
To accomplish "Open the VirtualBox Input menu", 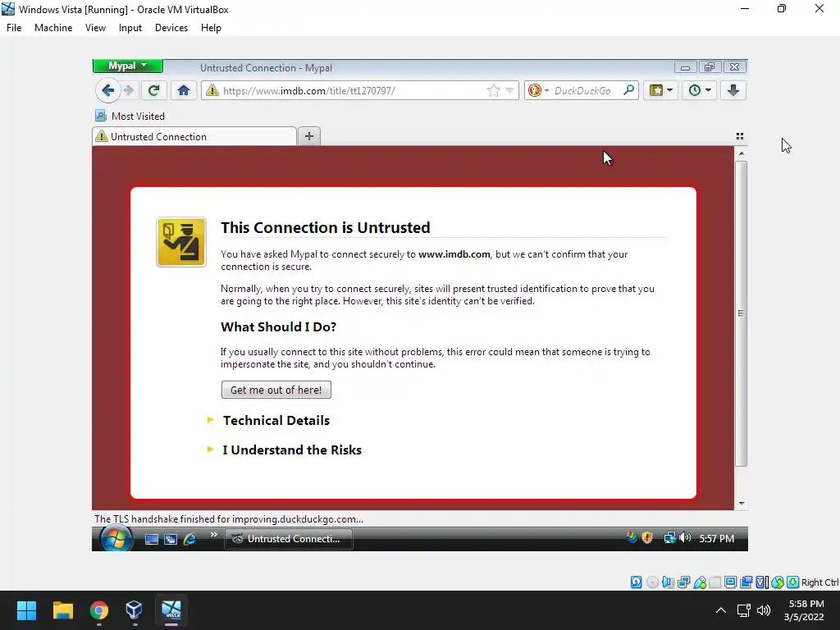I will tap(130, 28).
